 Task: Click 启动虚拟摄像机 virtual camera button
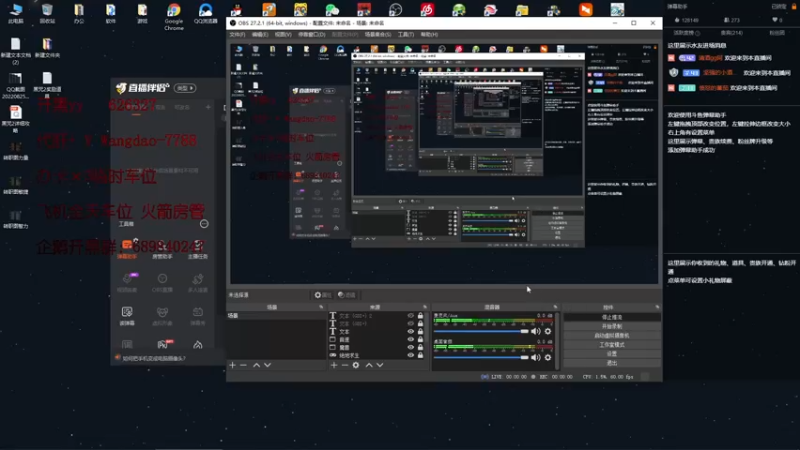[612, 336]
